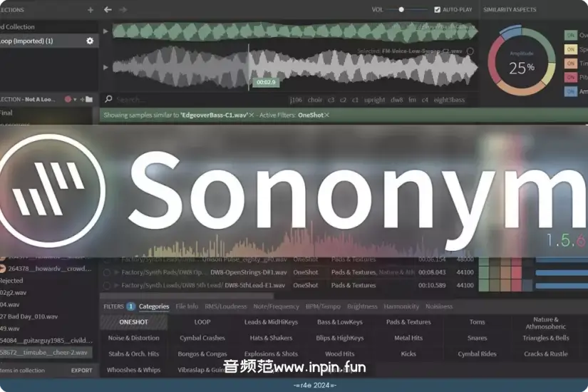
Task: Click the similarity aspects donut ring
Action: click(522, 60)
